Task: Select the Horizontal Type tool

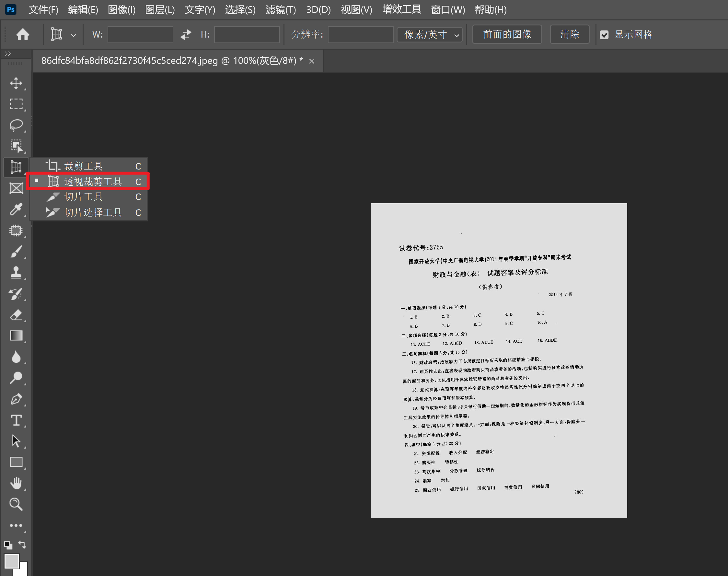Action: point(16,420)
